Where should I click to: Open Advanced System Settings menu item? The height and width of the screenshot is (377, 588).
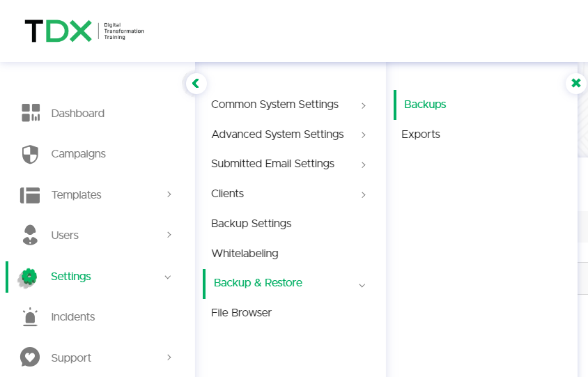coord(277,134)
